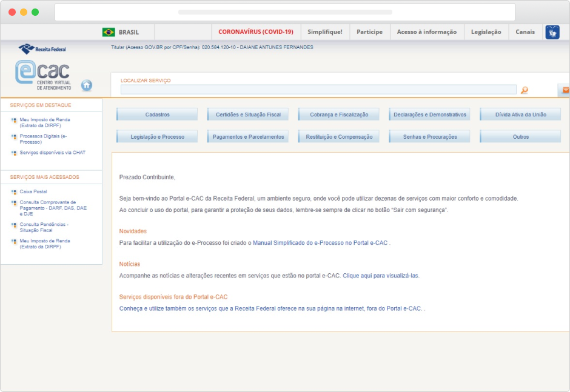Open Certidões e Situação Fiscal button

[x=248, y=115]
